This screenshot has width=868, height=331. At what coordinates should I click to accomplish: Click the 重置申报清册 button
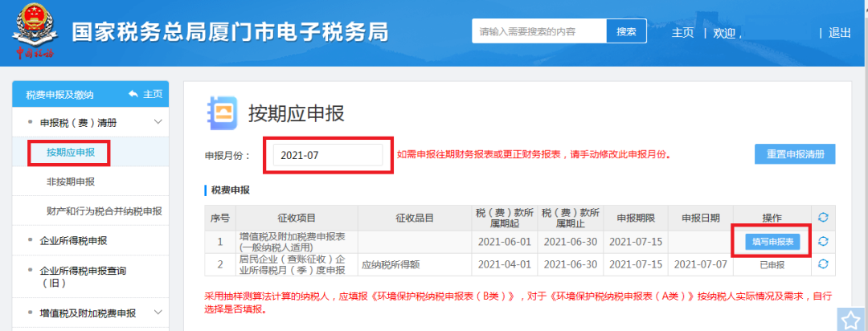[x=795, y=154]
